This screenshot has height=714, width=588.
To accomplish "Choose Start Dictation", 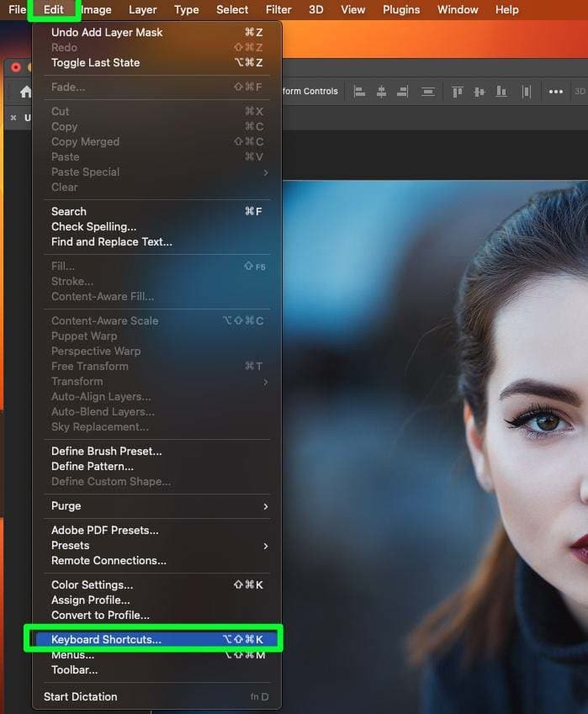I will [157, 696].
